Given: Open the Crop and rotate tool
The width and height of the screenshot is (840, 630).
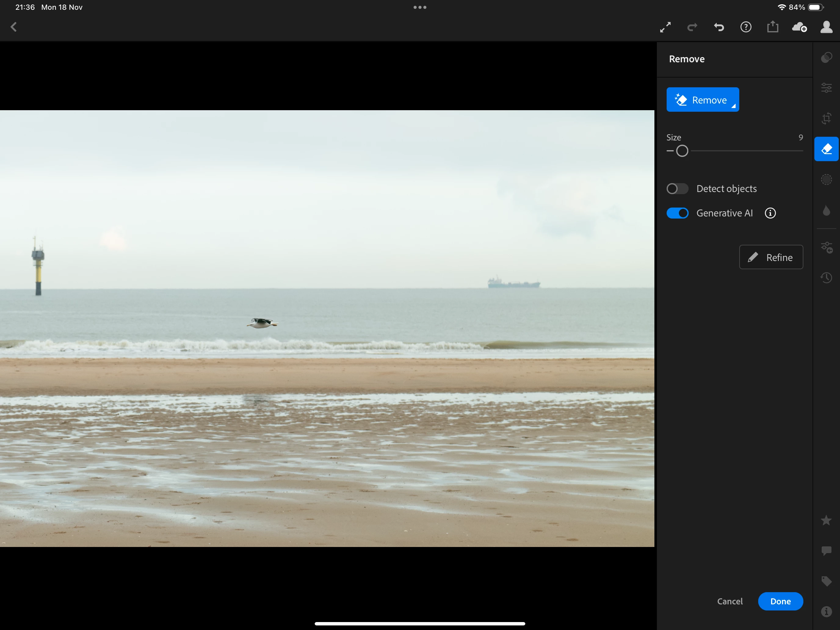Looking at the screenshot, I should [x=826, y=118].
